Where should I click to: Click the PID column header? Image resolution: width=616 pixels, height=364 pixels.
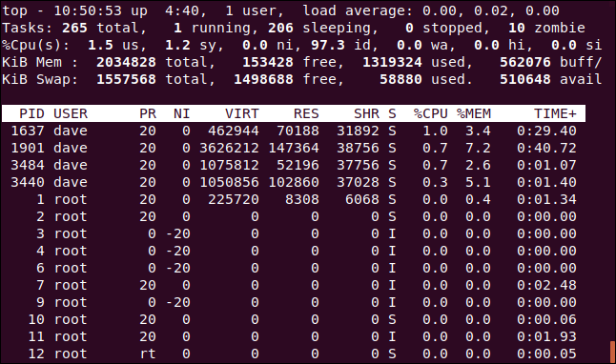[31, 113]
